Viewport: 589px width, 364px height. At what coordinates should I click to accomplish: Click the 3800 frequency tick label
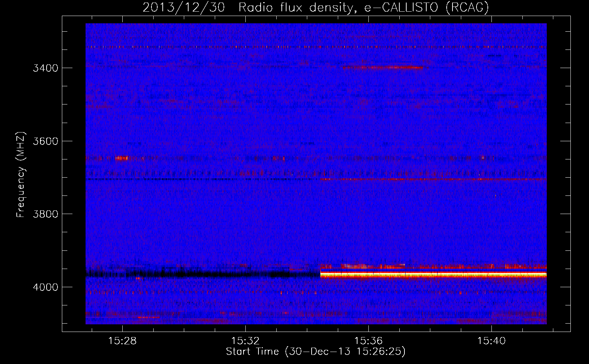point(46,214)
